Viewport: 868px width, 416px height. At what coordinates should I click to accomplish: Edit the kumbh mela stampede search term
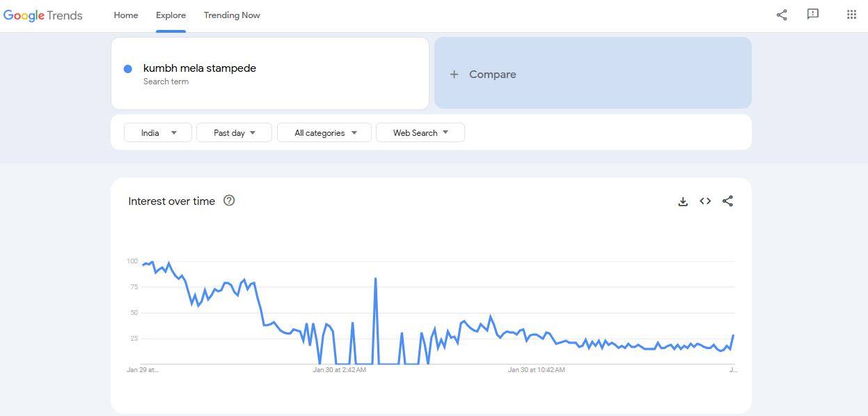pos(200,68)
